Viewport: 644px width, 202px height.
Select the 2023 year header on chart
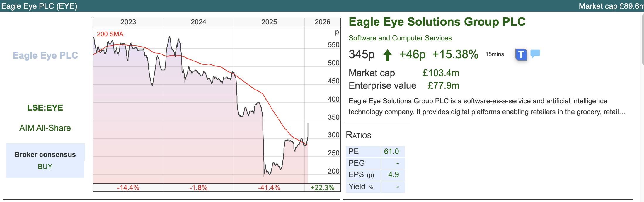[128, 22]
